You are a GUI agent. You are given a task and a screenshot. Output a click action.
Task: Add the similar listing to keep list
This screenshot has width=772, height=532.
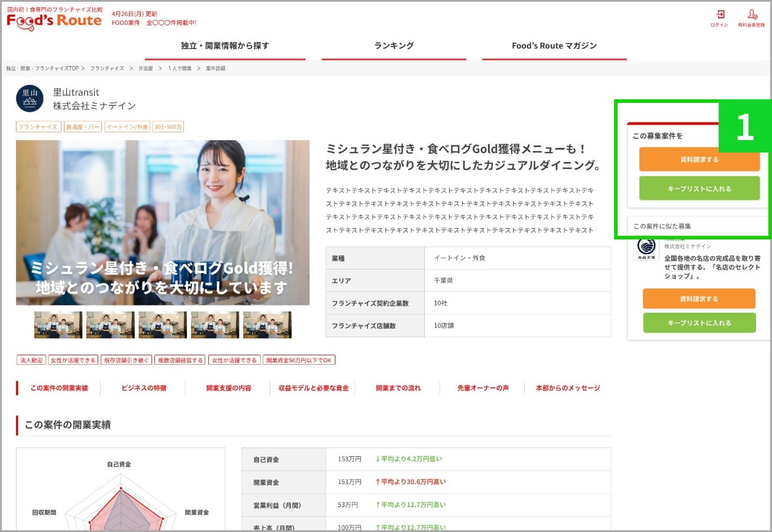[699, 323]
